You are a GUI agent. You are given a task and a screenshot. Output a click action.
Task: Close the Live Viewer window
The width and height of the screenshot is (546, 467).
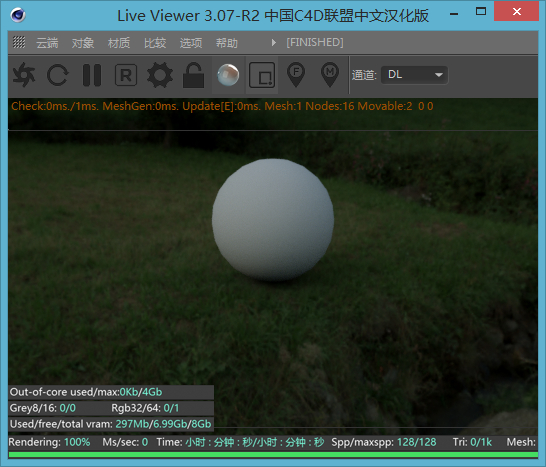tap(517, 11)
